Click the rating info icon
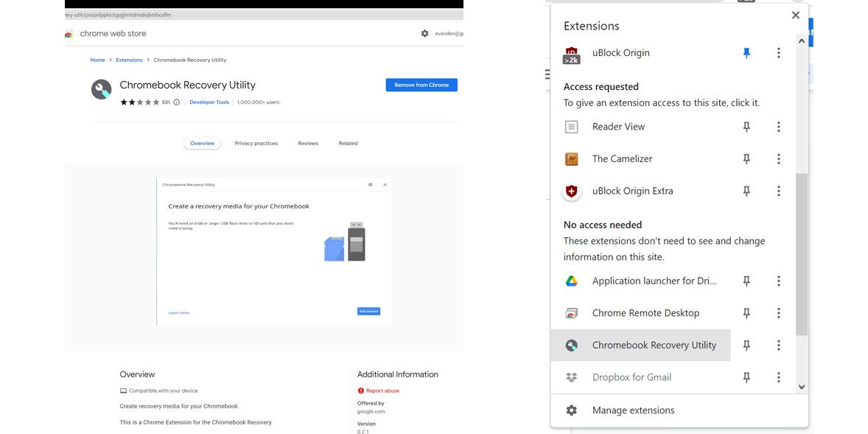The width and height of the screenshot is (868, 434). pos(177,102)
